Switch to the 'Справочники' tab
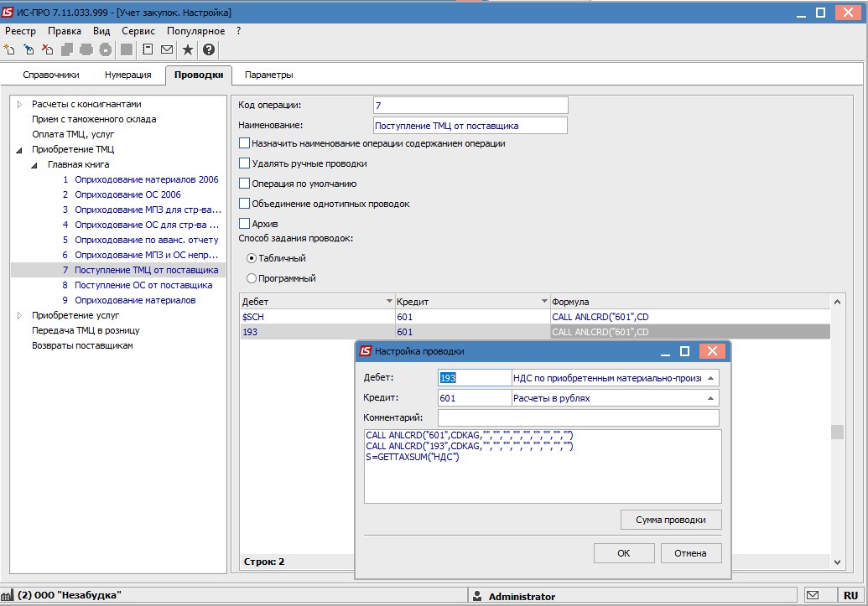The image size is (868, 606). (x=51, y=75)
